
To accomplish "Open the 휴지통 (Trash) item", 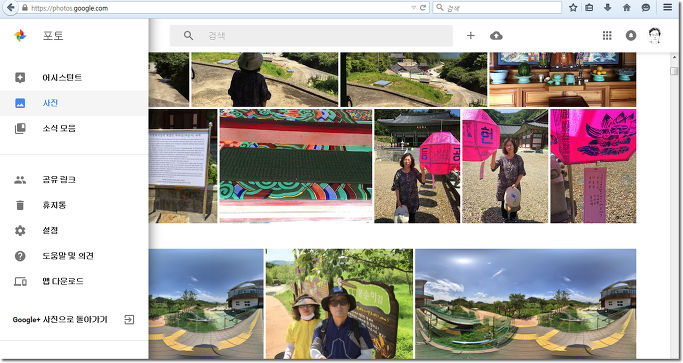I will pyautogui.click(x=74, y=205).
